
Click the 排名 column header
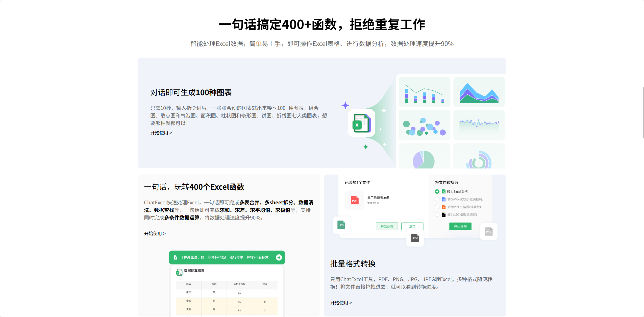pos(265,284)
